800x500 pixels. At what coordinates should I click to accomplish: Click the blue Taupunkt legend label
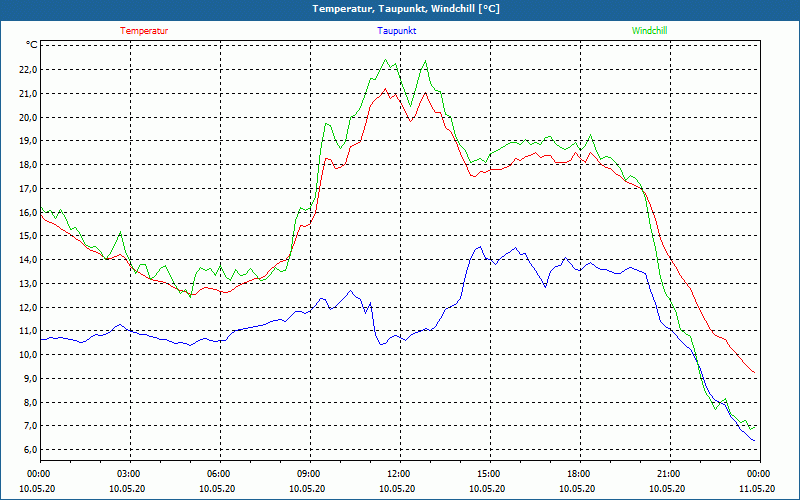pyautogui.click(x=396, y=31)
